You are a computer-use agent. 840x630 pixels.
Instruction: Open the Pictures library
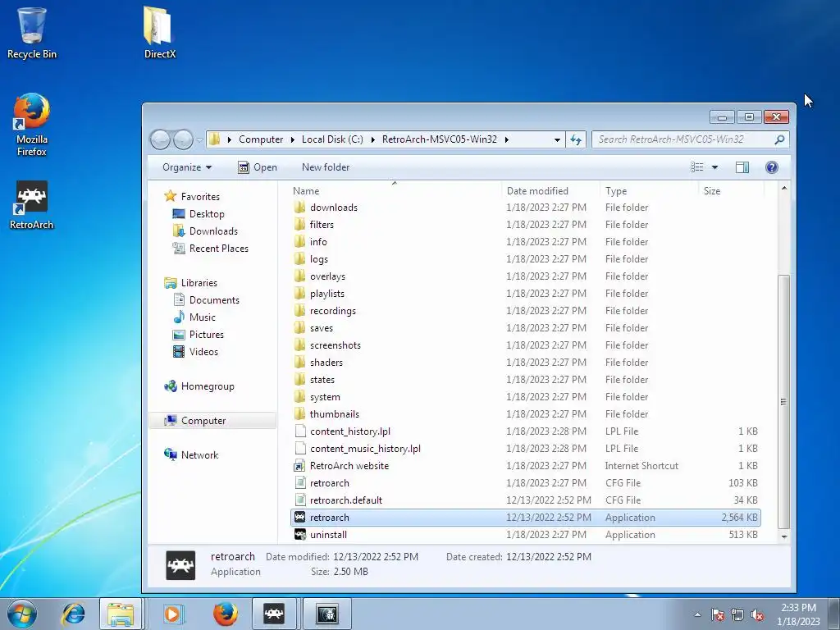pos(206,335)
